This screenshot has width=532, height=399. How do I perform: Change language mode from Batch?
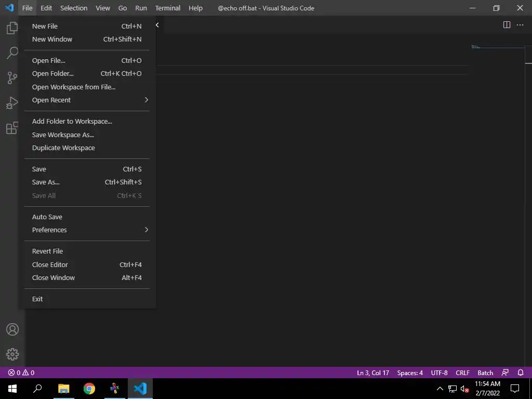pos(485,373)
